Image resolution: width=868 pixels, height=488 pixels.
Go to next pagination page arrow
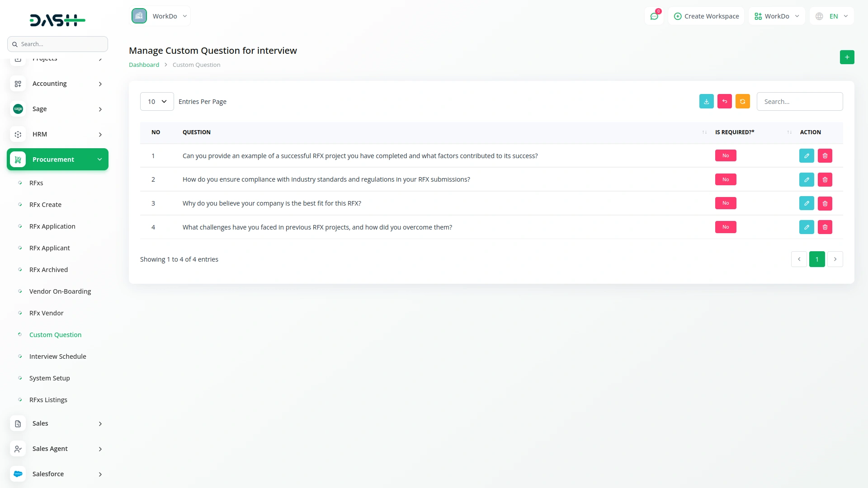[835, 259]
